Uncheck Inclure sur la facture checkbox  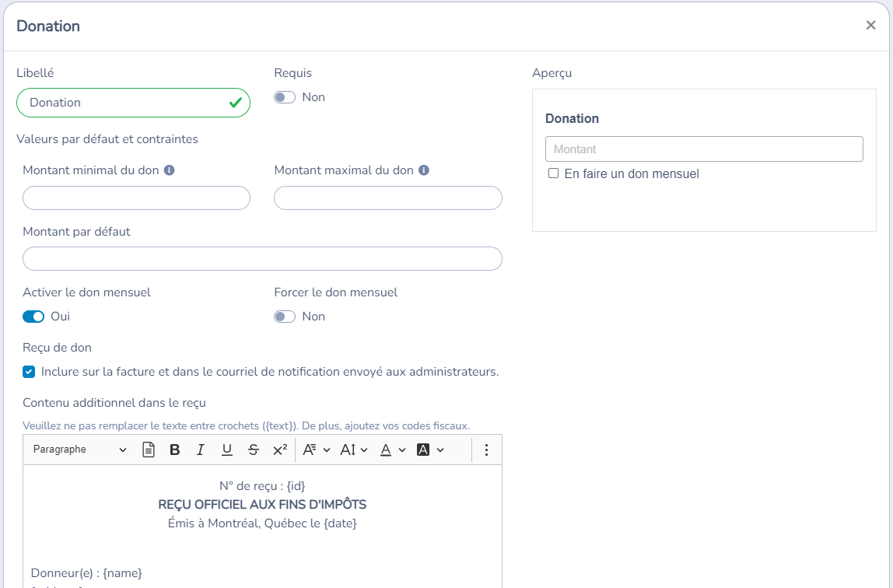[29, 373]
